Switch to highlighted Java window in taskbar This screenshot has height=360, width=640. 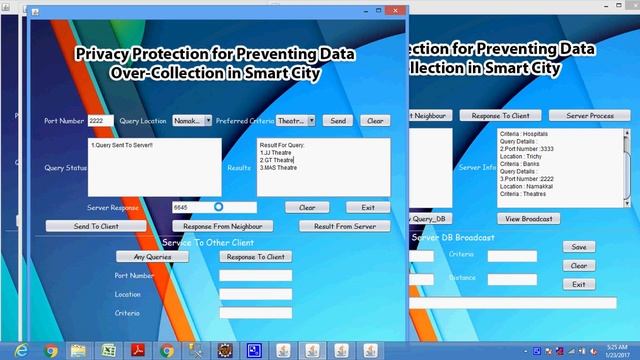[312, 351]
